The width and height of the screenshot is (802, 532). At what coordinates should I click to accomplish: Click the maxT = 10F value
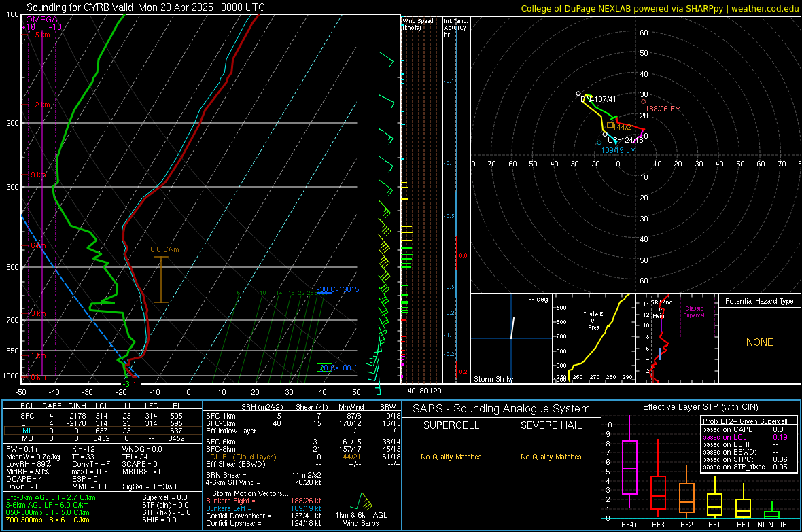coord(90,472)
